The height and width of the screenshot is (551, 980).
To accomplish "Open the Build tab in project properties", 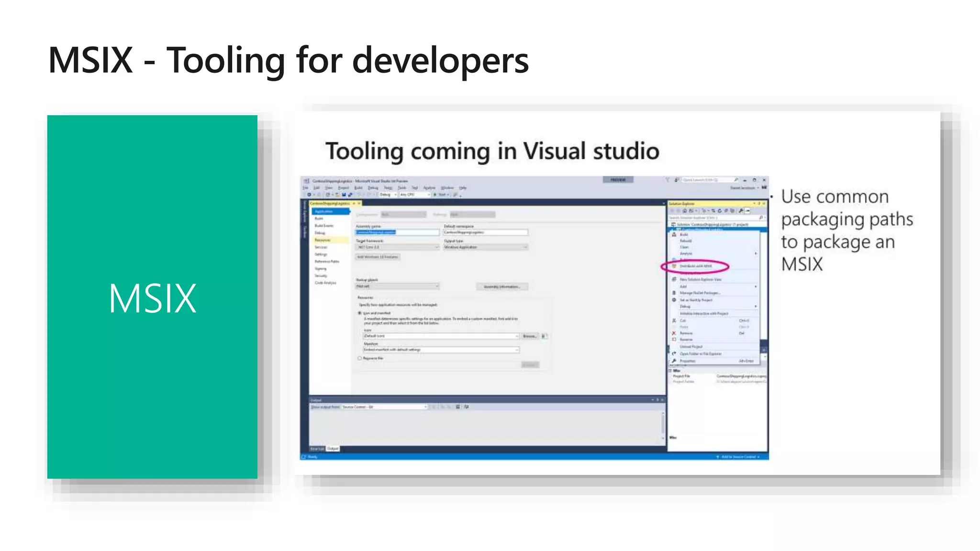I will point(319,218).
